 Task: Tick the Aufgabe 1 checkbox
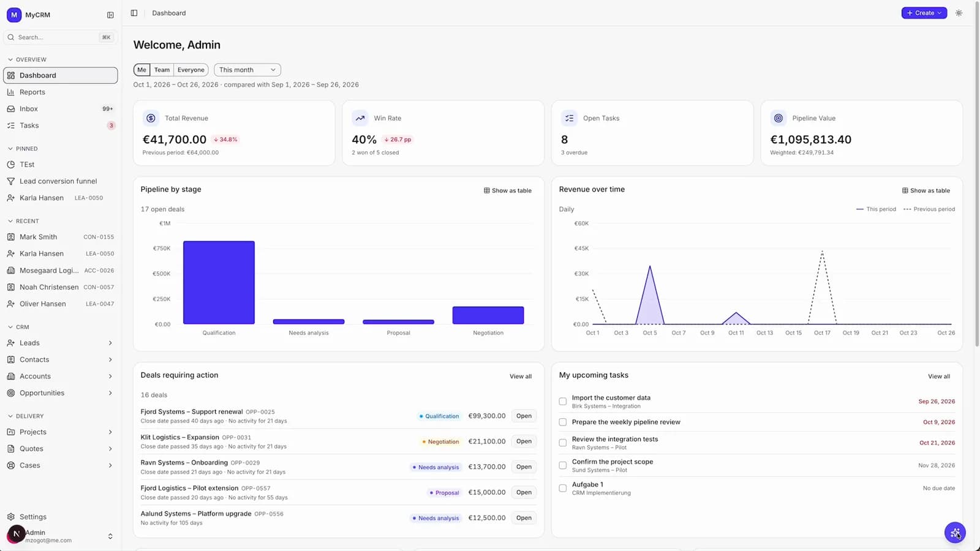(563, 488)
